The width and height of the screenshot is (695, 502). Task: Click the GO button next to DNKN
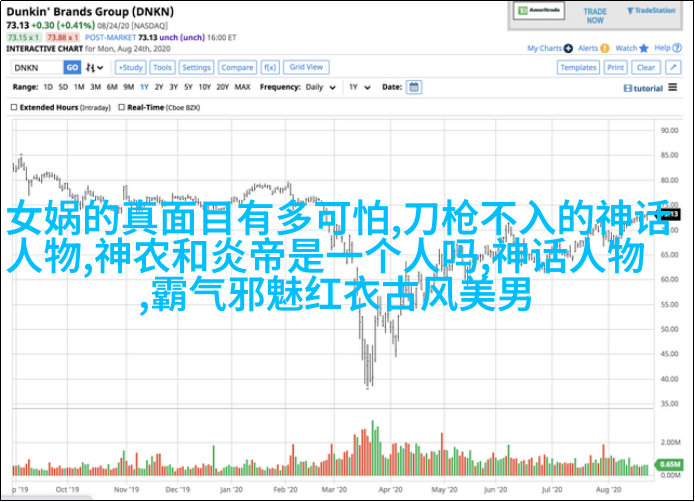[72, 68]
